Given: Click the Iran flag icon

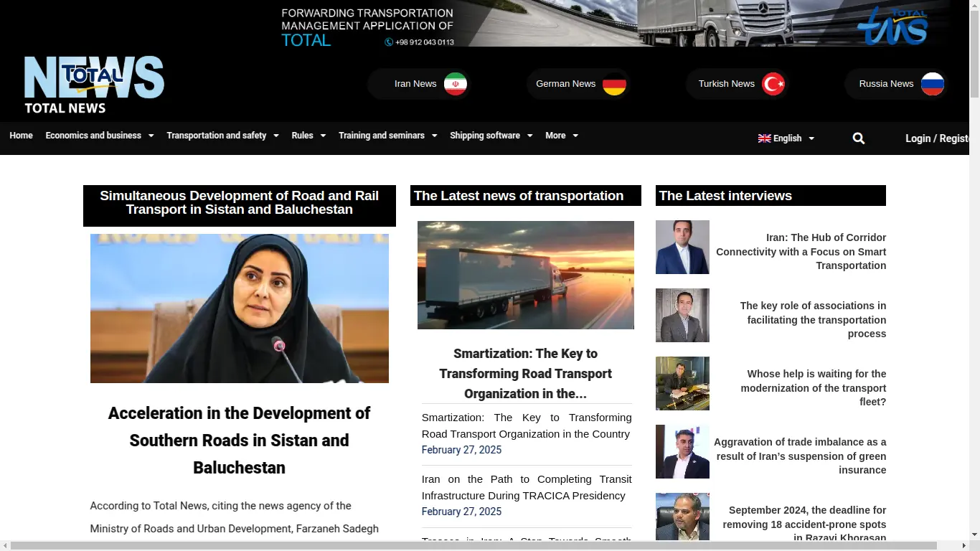Looking at the screenshot, I should (455, 84).
